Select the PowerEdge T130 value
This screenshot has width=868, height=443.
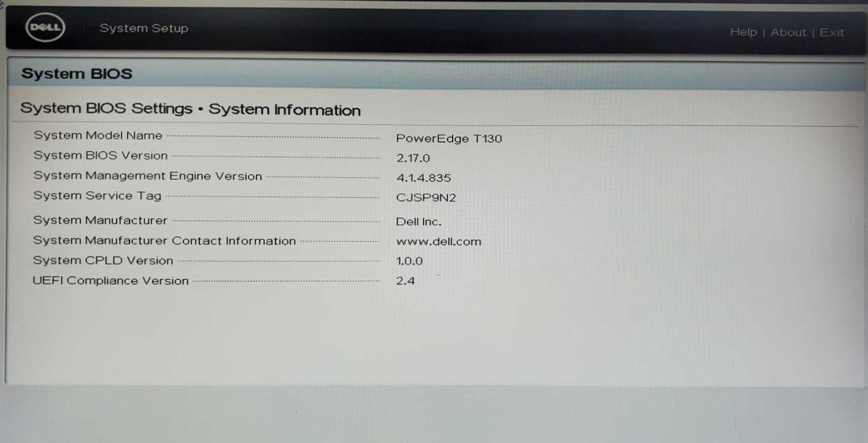click(449, 139)
